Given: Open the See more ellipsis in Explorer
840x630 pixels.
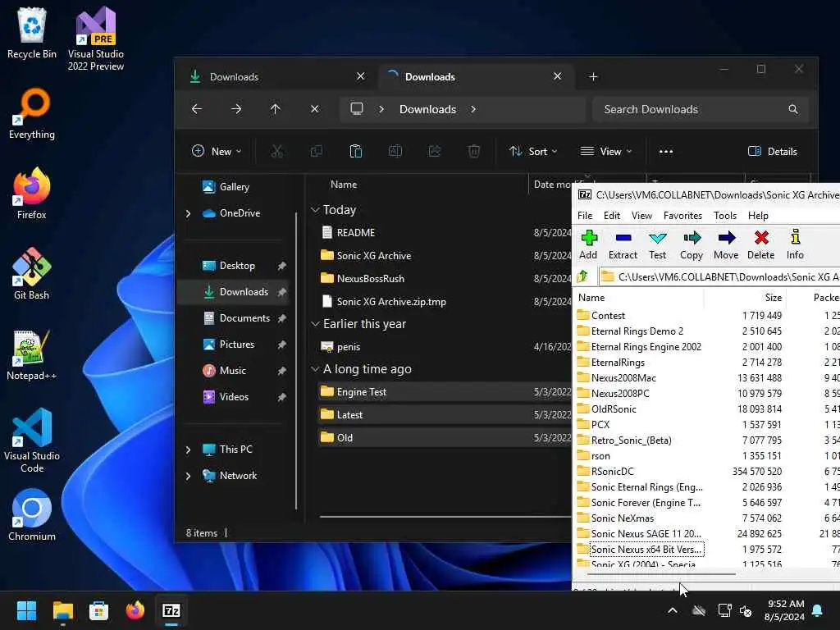Looking at the screenshot, I should click(666, 152).
